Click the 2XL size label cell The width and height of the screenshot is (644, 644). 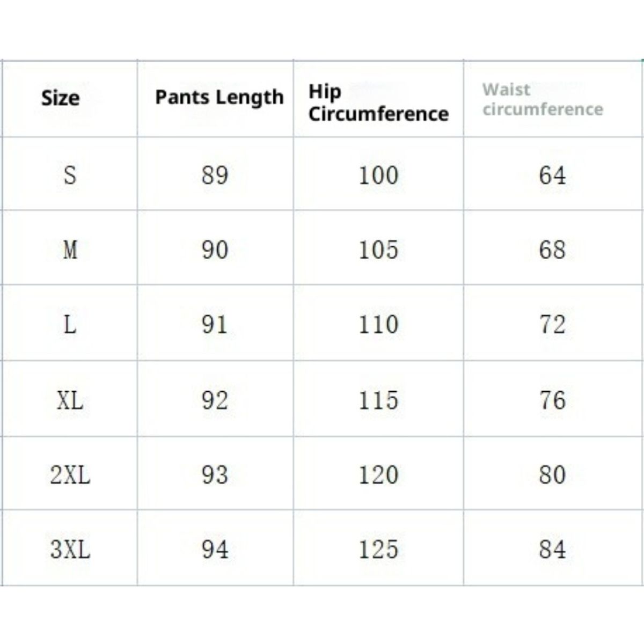pos(70,474)
